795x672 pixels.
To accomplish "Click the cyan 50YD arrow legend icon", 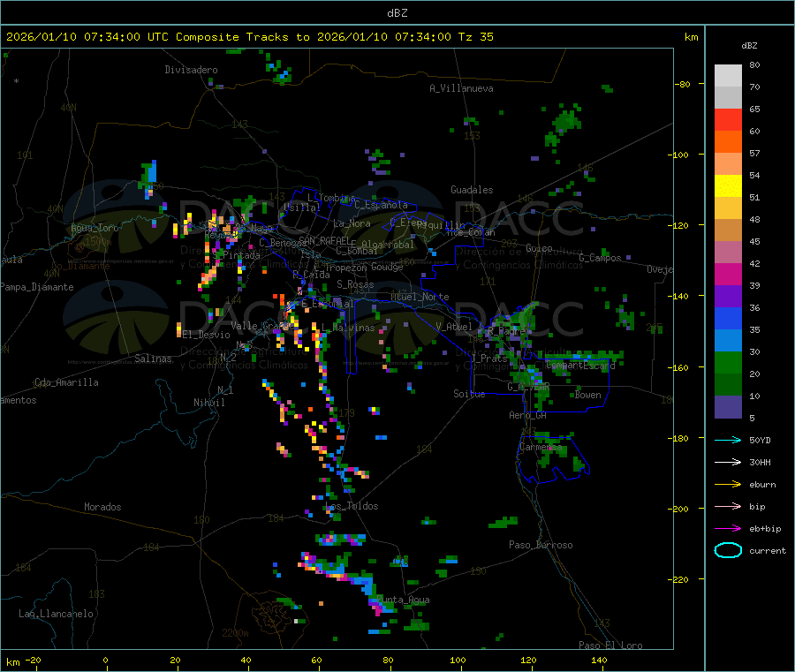I will (x=728, y=440).
